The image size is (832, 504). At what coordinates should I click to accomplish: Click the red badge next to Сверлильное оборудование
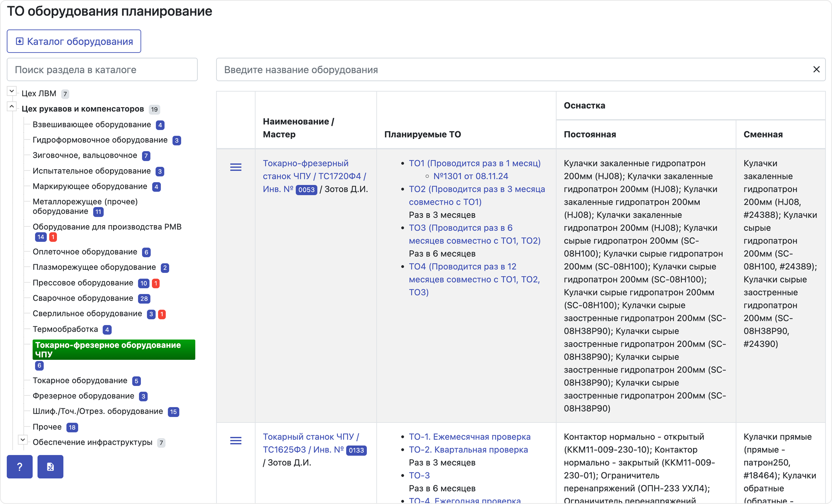coord(162,314)
